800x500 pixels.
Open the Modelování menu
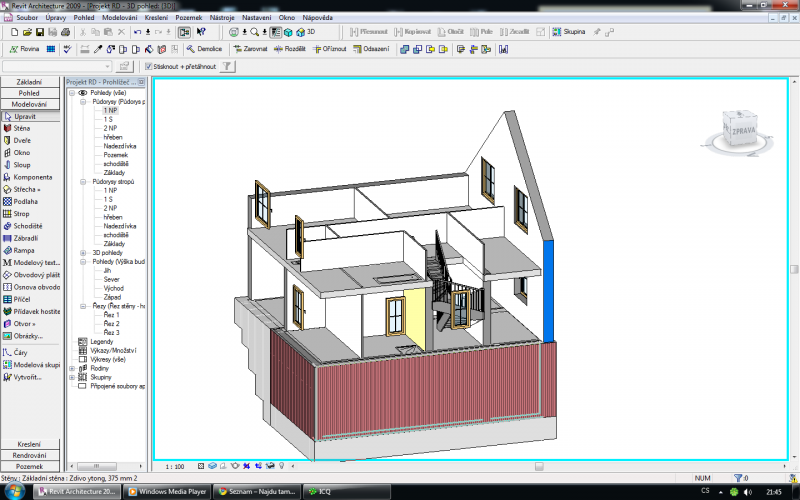[119, 18]
